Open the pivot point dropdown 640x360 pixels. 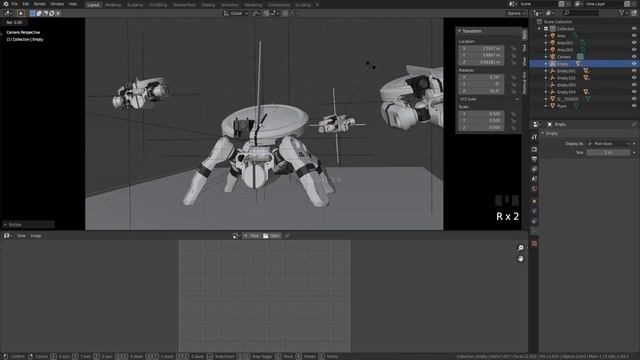[256, 13]
